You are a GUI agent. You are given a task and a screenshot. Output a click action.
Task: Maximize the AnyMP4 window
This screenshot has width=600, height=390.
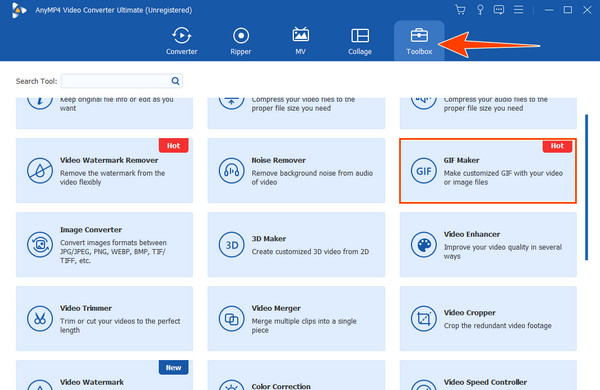(568, 10)
